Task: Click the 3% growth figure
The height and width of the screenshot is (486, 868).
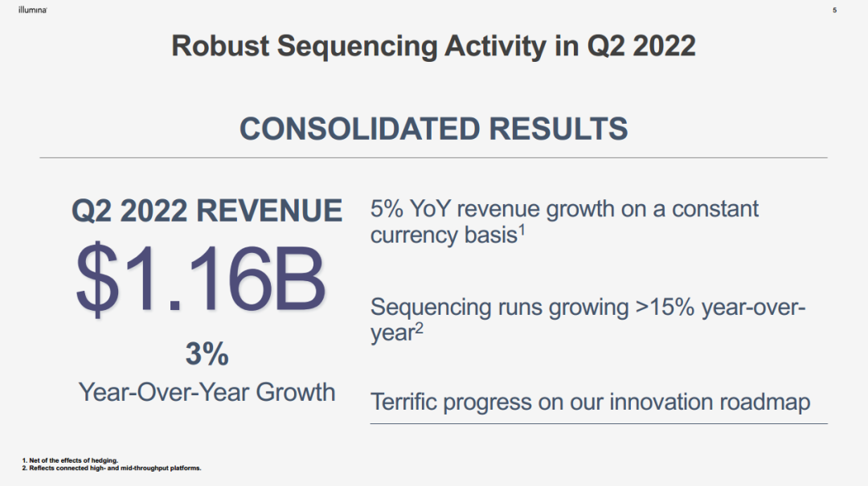Action: (x=207, y=353)
